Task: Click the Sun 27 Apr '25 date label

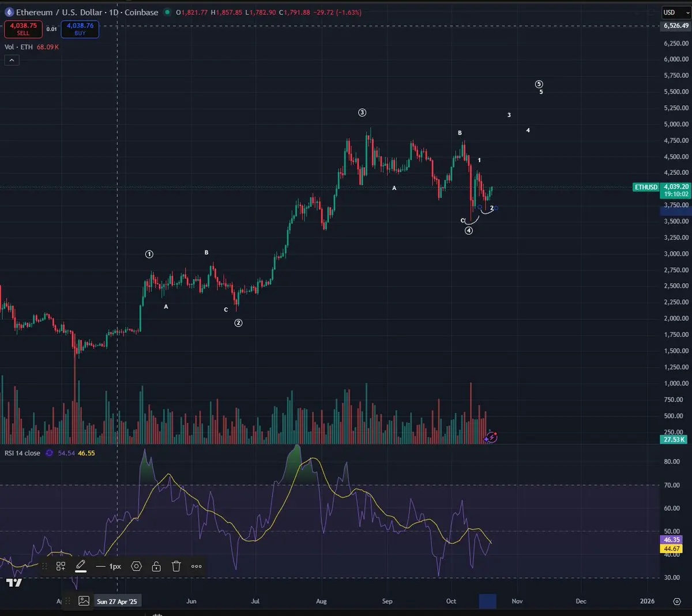Action: pos(117,602)
